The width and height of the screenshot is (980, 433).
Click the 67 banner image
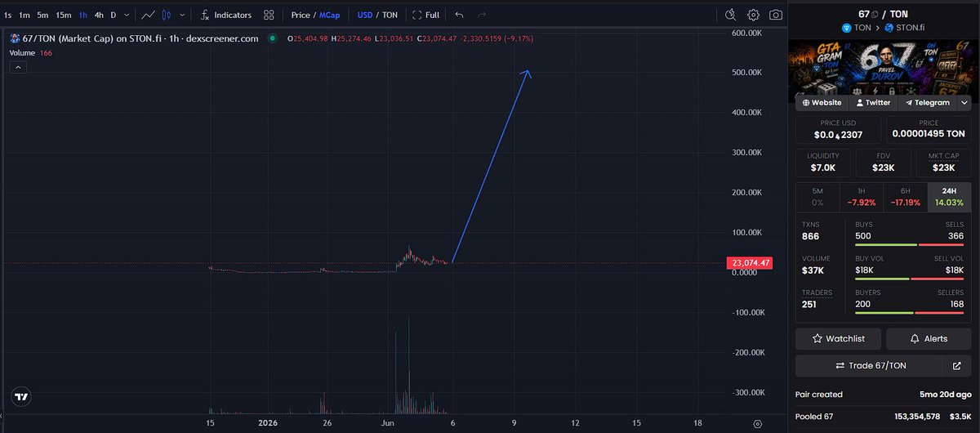883,67
